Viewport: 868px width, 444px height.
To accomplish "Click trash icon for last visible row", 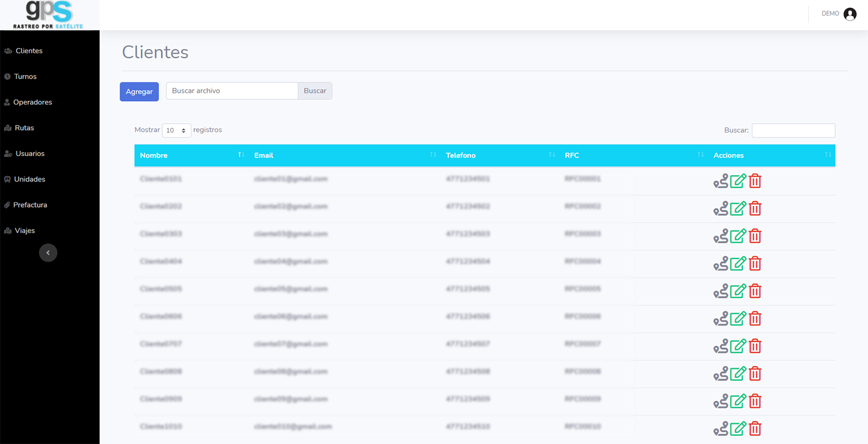I will point(755,428).
